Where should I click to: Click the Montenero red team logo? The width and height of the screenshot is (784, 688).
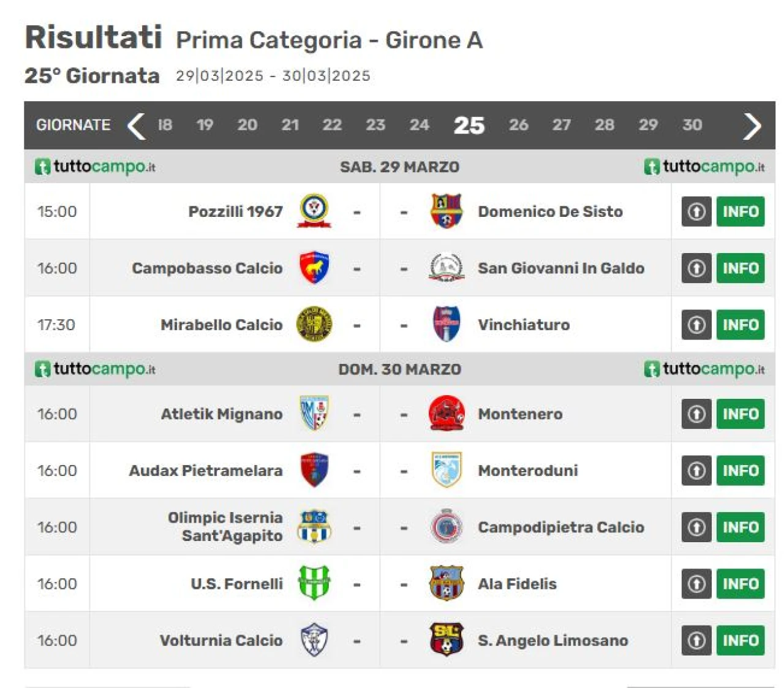pos(447,414)
